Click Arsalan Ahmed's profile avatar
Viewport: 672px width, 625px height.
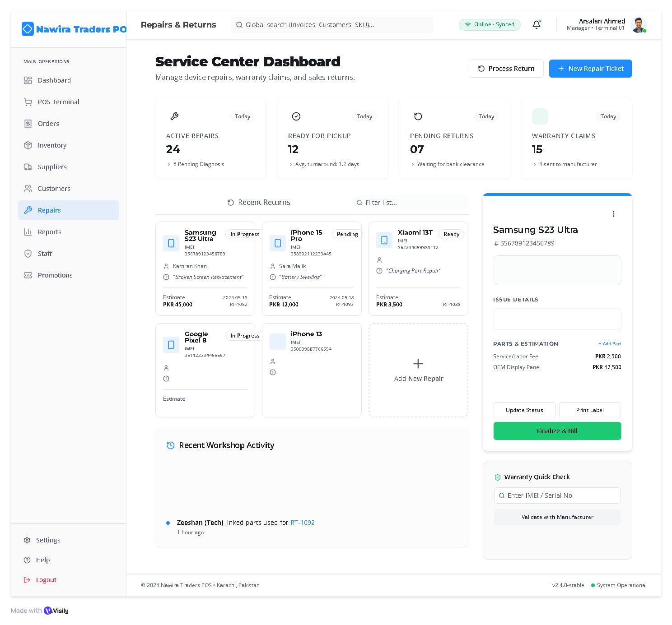coord(638,25)
